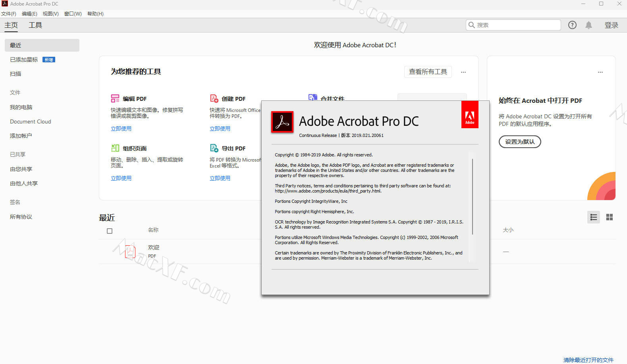This screenshot has height=364, width=627.
Task: Click the Create PDF (创建 PDF) tool icon
Action: click(x=214, y=98)
